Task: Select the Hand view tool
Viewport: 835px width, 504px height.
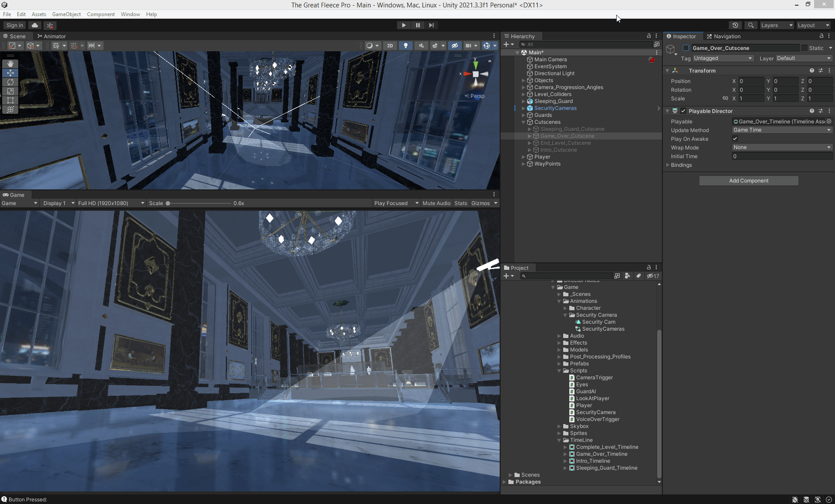Action: (10, 64)
